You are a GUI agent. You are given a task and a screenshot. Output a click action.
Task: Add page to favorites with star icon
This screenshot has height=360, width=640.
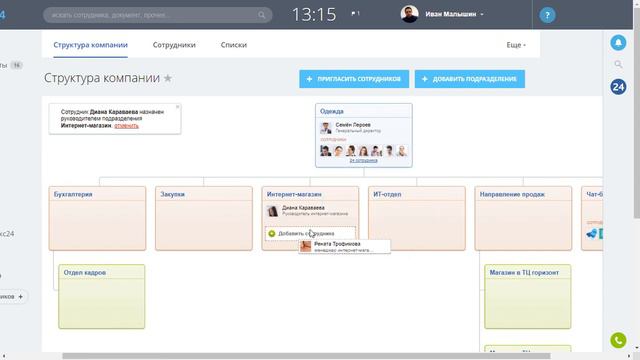tap(168, 78)
